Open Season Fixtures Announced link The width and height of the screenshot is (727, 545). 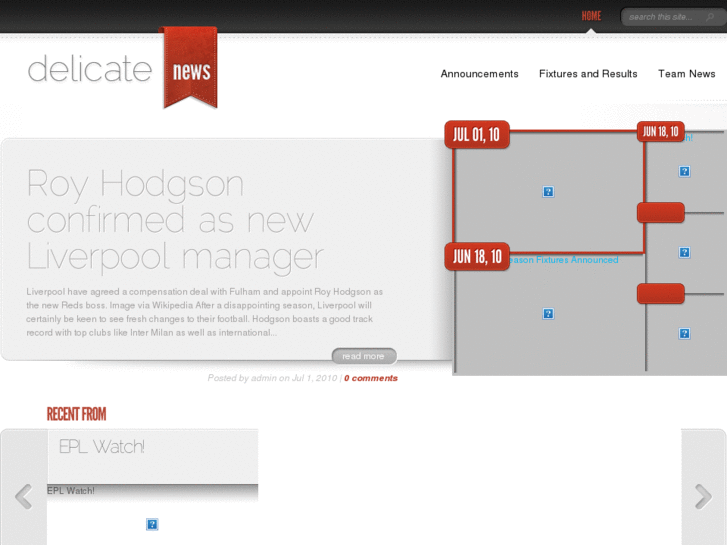pyautogui.click(x=564, y=260)
